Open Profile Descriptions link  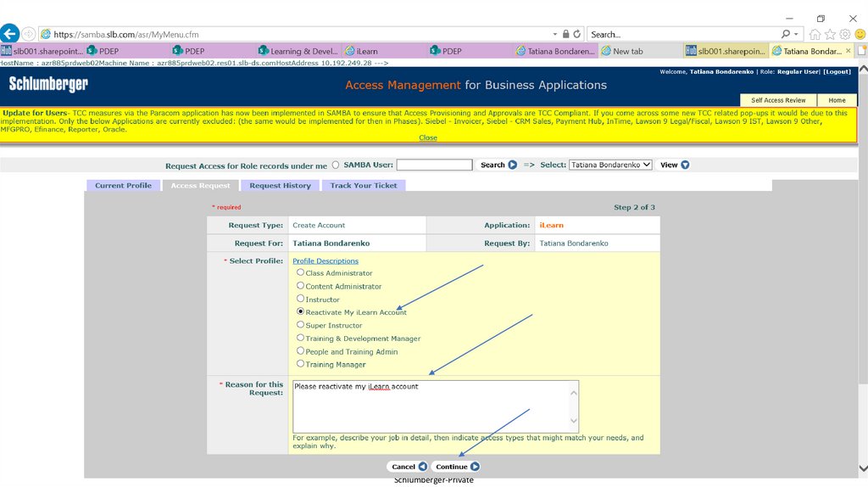325,261
